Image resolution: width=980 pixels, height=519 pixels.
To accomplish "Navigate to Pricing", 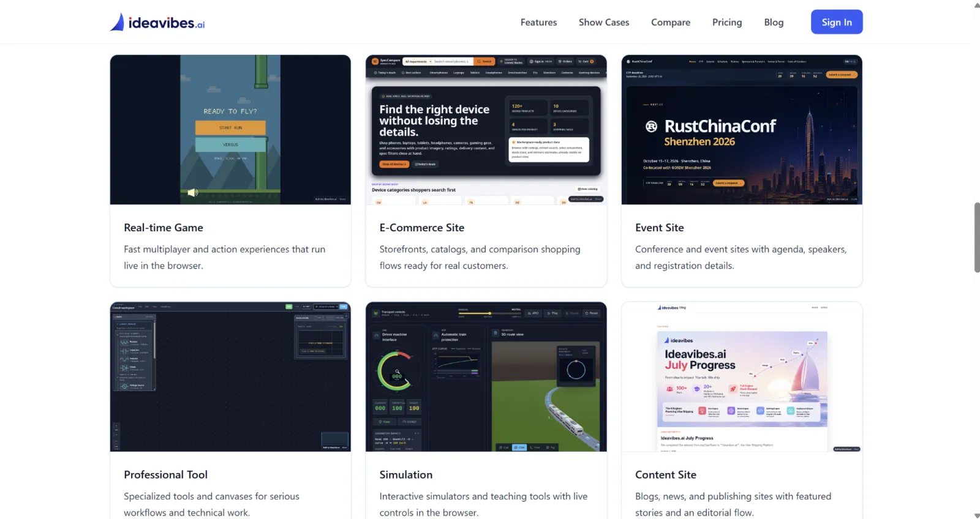I will pyautogui.click(x=727, y=23).
